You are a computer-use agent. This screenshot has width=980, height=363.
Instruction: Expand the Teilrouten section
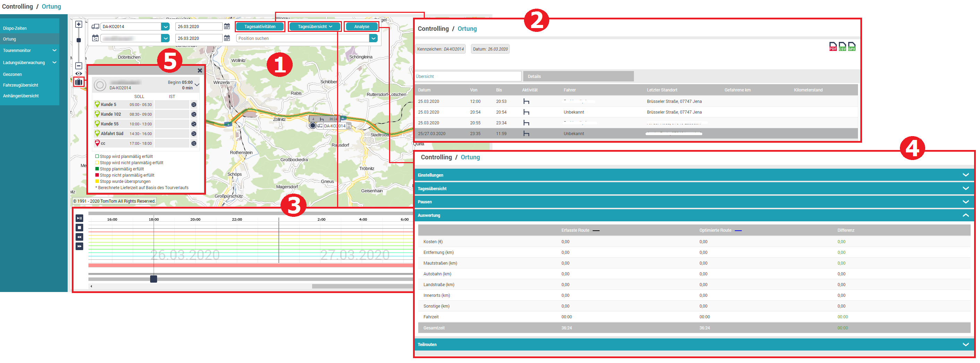click(x=694, y=345)
